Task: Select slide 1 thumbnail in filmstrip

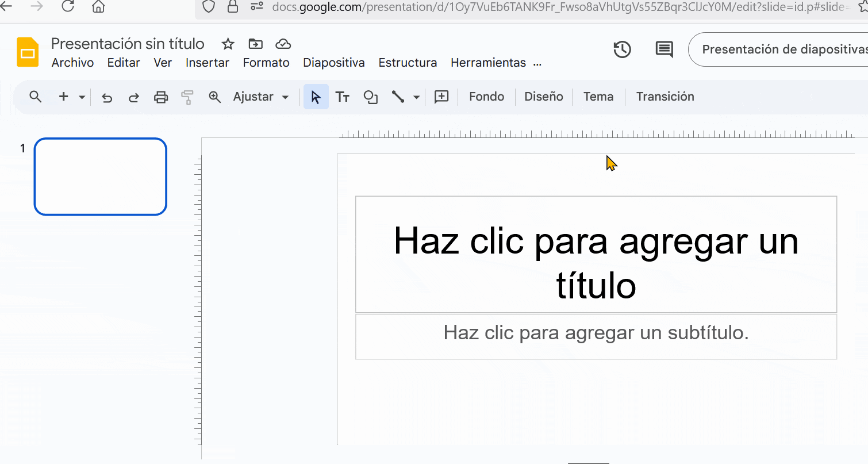Action: [101, 177]
